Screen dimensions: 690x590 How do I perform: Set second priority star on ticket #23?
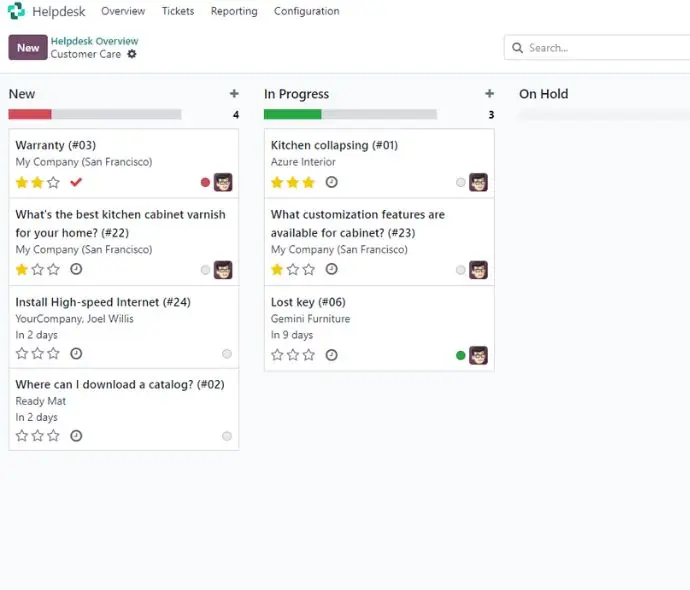(293, 269)
